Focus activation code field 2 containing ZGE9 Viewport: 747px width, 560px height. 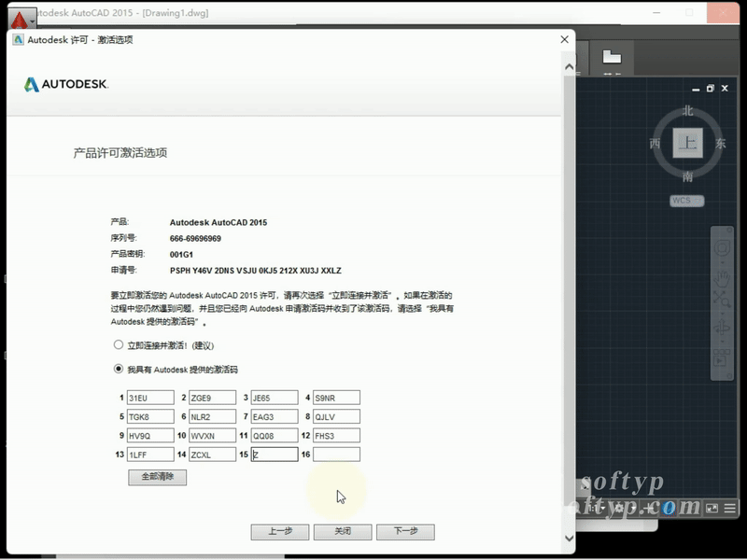pos(213,398)
